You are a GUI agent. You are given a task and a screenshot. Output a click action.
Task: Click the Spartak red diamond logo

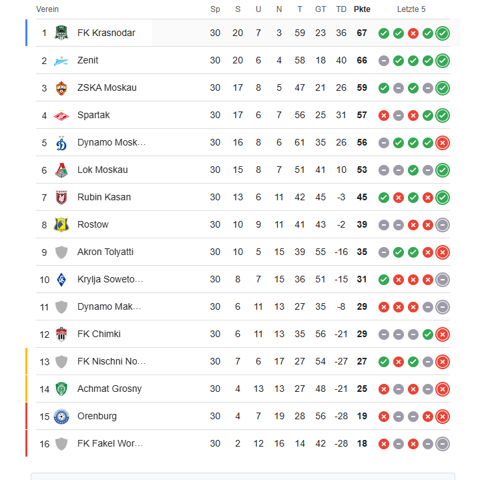(61, 115)
